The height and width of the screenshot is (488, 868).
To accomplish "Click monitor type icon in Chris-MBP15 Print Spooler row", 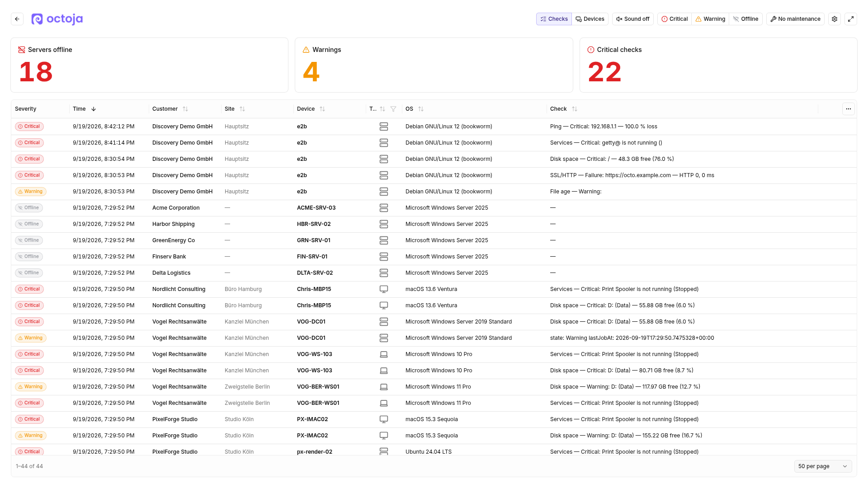I will [x=384, y=289].
